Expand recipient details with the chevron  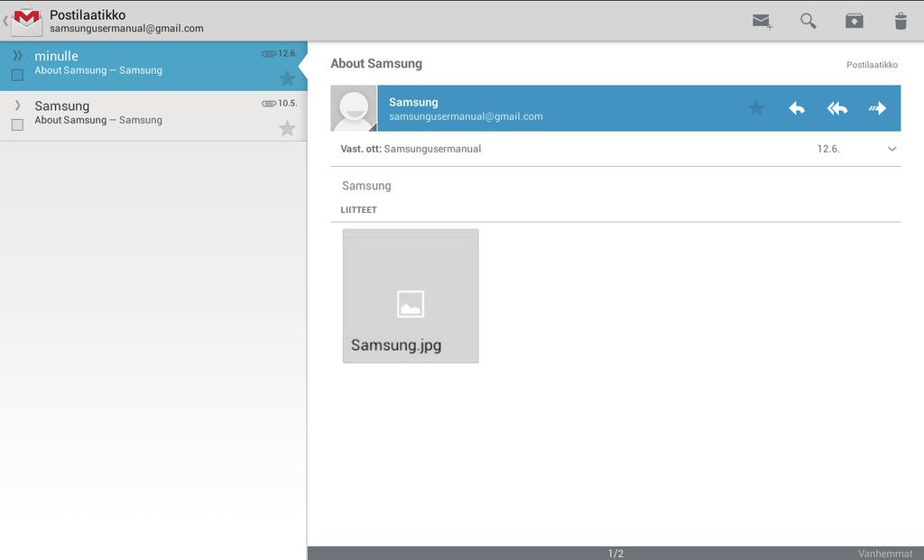892,149
